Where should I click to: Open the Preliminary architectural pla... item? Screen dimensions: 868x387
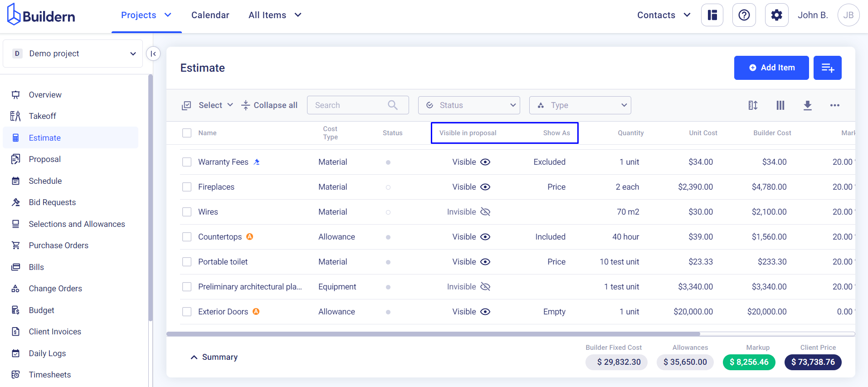tap(250, 287)
